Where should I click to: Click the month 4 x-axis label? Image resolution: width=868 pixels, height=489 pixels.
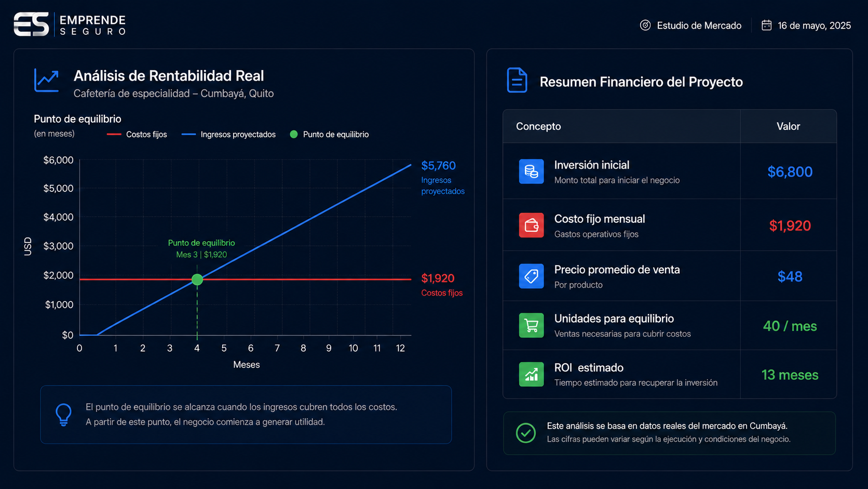tap(197, 348)
